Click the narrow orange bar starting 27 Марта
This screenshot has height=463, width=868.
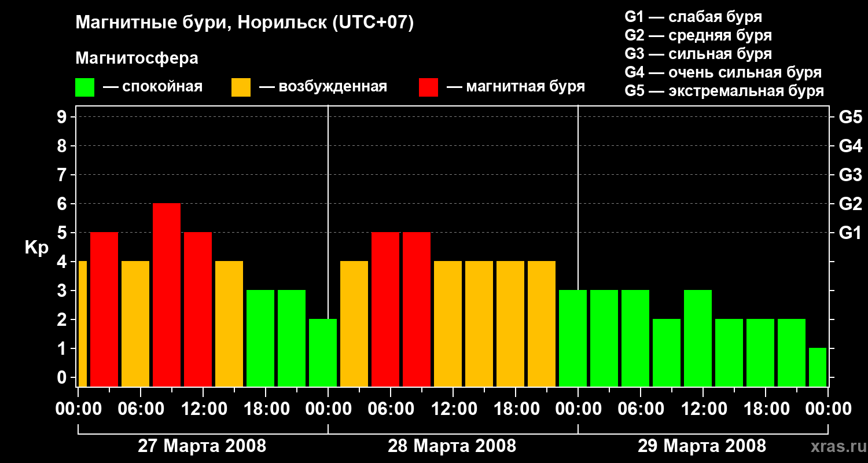82,324
